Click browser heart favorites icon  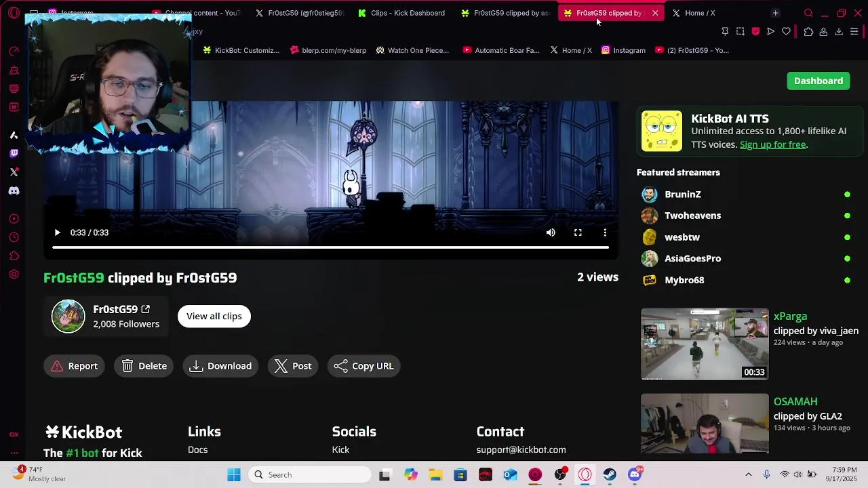786,32
